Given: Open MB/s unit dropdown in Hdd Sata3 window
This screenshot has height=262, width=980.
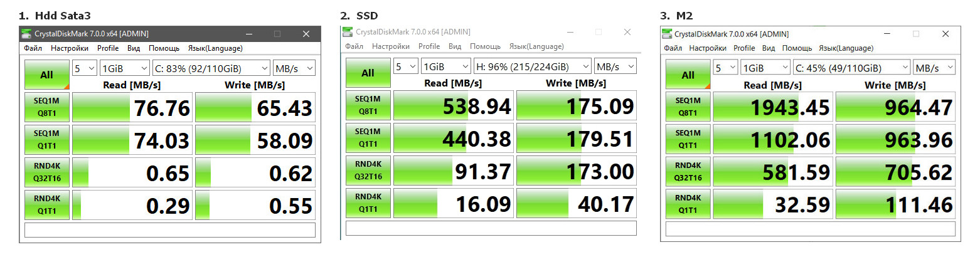Looking at the screenshot, I should (x=294, y=68).
